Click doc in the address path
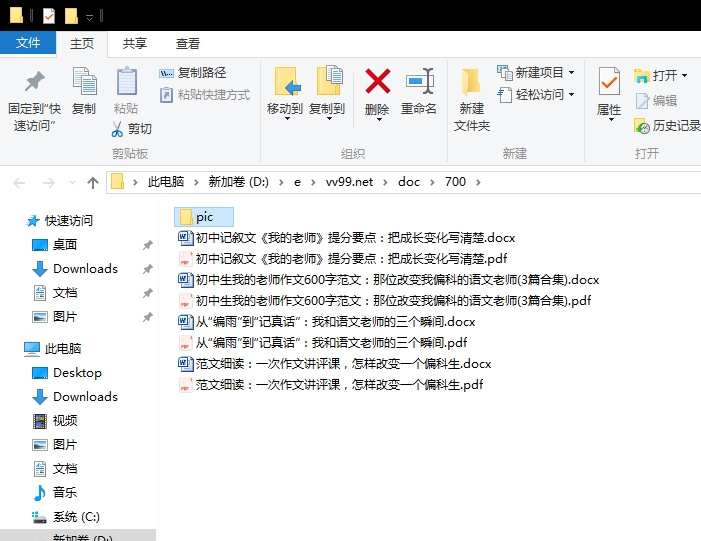 coord(409,182)
